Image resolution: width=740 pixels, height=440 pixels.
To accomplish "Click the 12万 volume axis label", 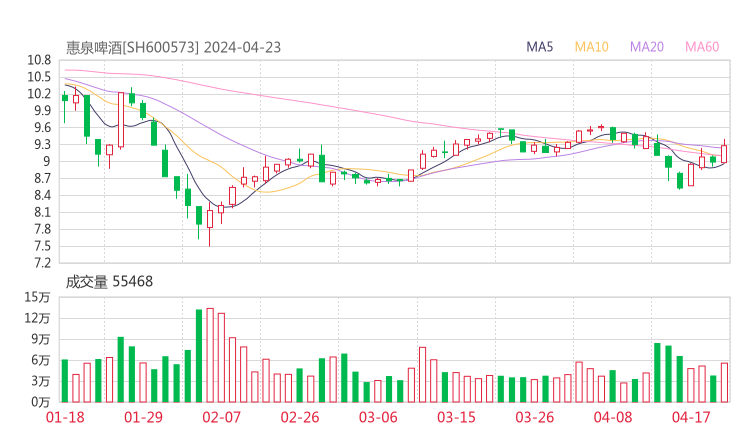I will click(x=37, y=318).
